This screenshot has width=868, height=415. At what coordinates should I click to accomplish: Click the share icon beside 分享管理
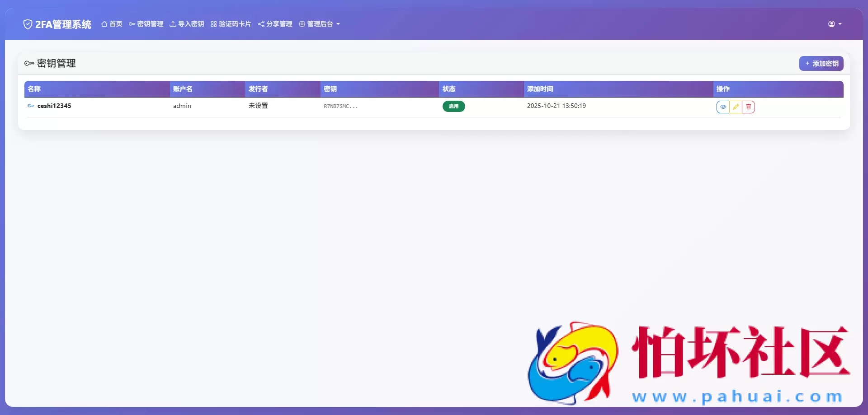[x=260, y=24]
